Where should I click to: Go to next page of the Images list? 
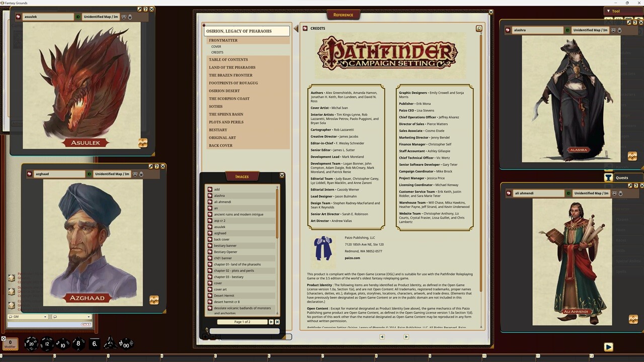[x=272, y=322]
